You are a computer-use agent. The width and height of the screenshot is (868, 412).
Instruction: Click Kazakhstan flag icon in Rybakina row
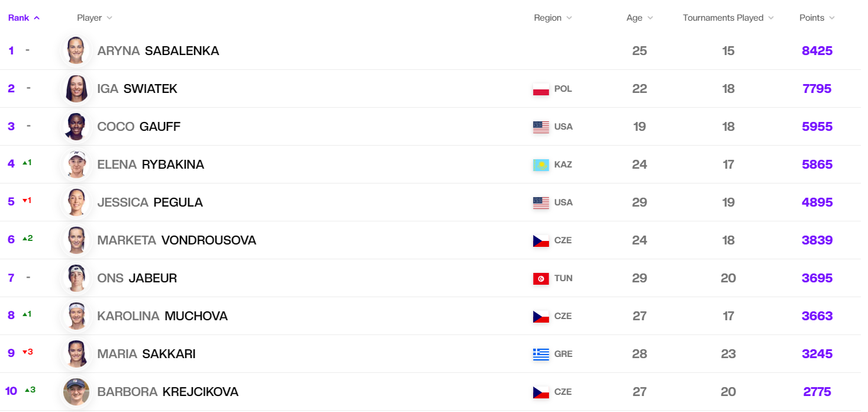[x=541, y=165]
